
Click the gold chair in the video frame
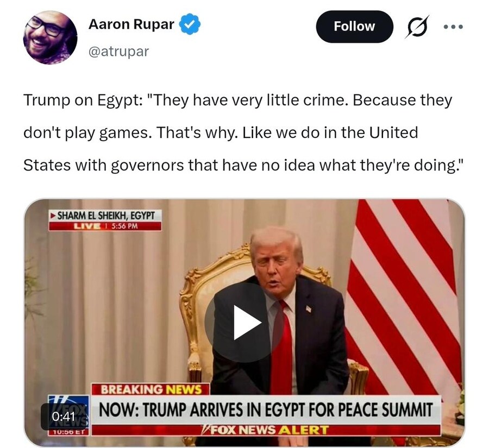click(199, 312)
